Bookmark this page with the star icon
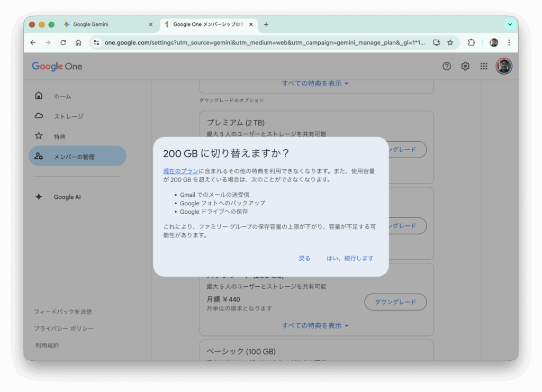The image size is (542, 392). pyautogui.click(x=450, y=43)
